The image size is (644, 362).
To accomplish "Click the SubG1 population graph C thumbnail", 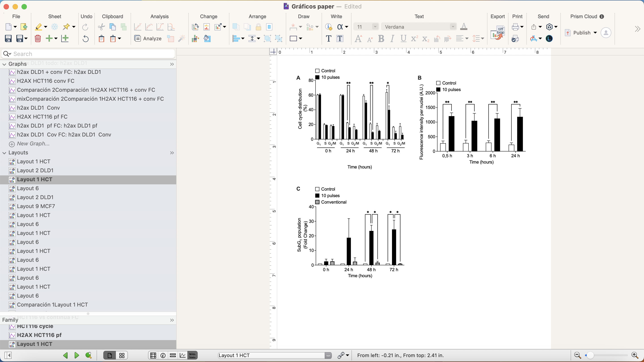I will point(350,233).
